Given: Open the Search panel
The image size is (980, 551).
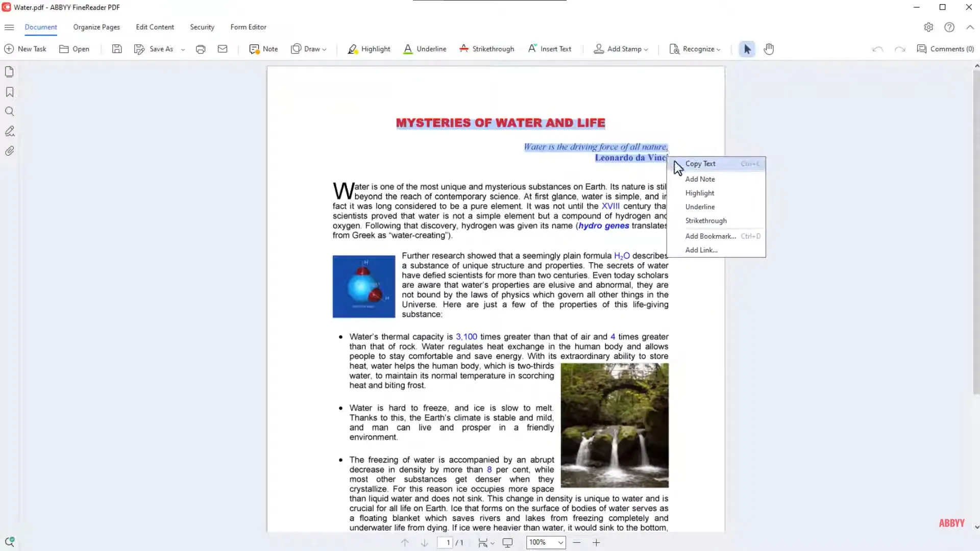Looking at the screenshot, I should coord(9,111).
